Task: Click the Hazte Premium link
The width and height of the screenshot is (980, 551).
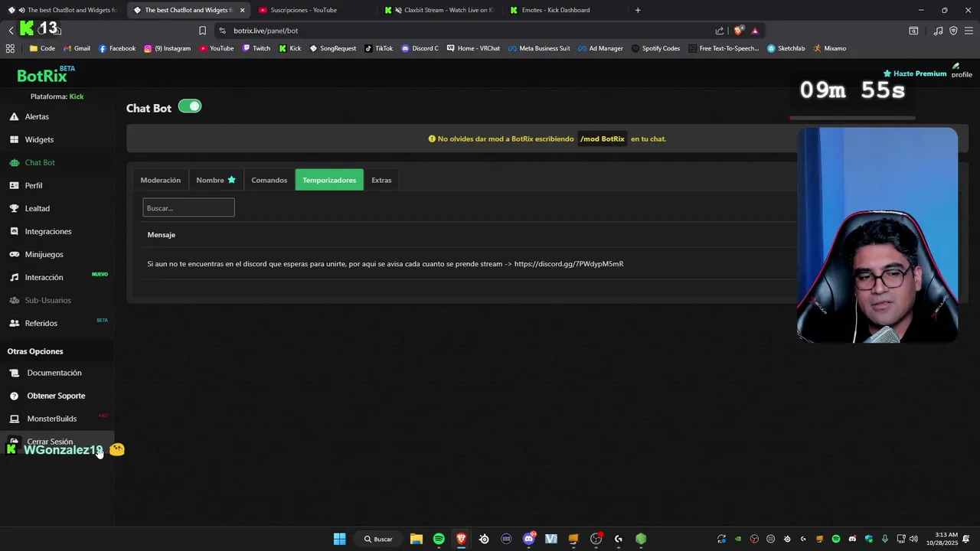Action: (915, 73)
